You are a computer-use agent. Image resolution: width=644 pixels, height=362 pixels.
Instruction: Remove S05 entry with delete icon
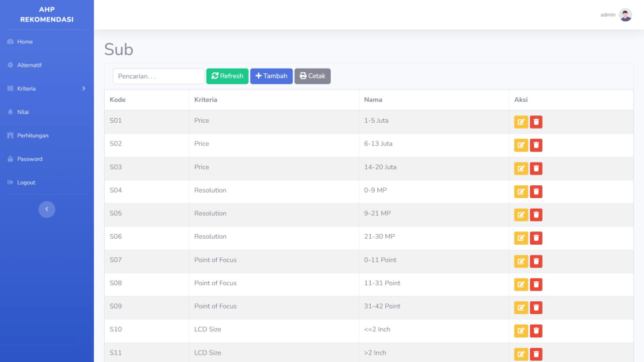[x=536, y=215]
